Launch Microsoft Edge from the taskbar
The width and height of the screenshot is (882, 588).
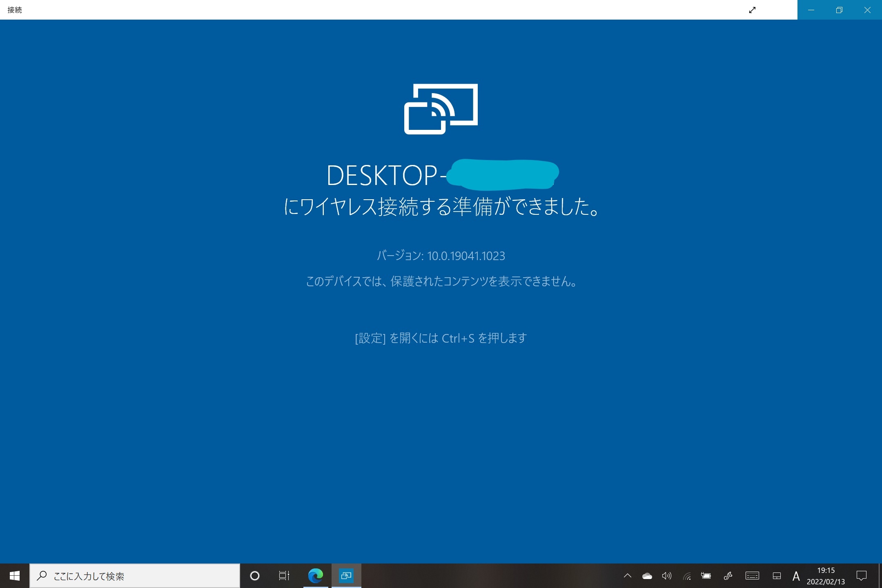point(315,576)
